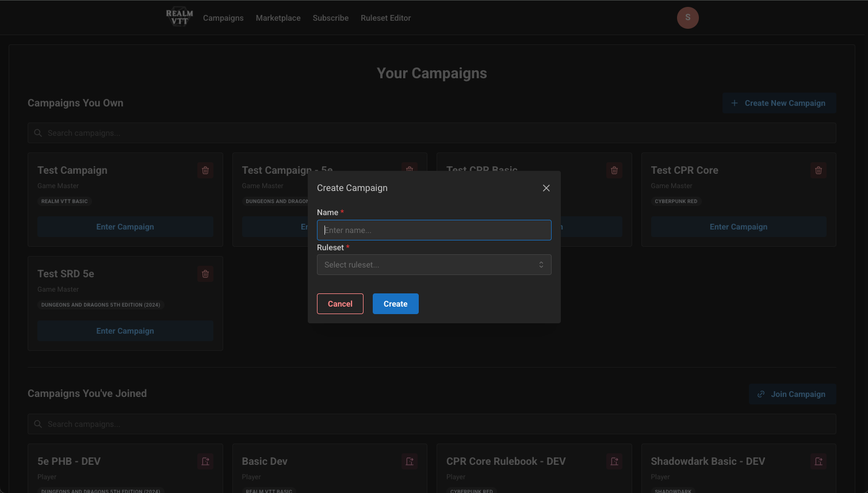868x493 pixels.
Task: Click the Realm VTT logo
Action: [x=179, y=18]
